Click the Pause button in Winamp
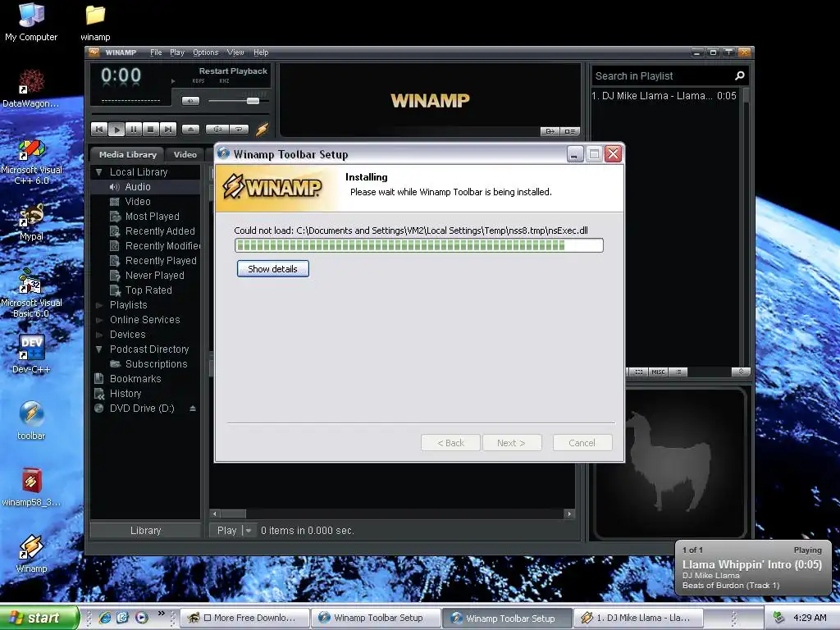 [134, 129]
